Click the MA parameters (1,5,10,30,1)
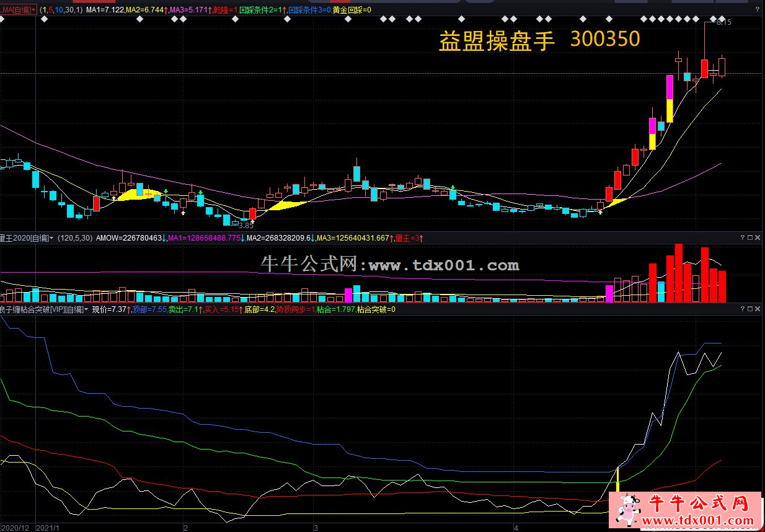The width and height of the screenshot is (765, 532). pos(61,11)
